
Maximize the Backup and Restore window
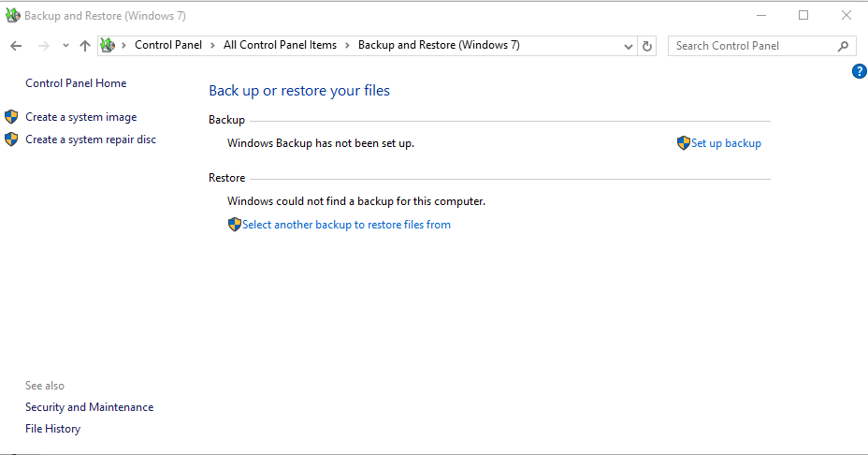[x=803, y=16]
